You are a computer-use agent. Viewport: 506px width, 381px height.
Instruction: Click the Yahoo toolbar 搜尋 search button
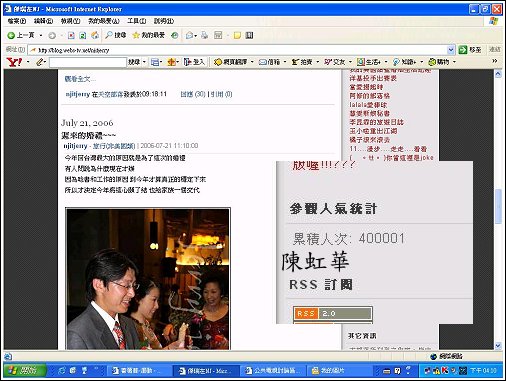134,62
